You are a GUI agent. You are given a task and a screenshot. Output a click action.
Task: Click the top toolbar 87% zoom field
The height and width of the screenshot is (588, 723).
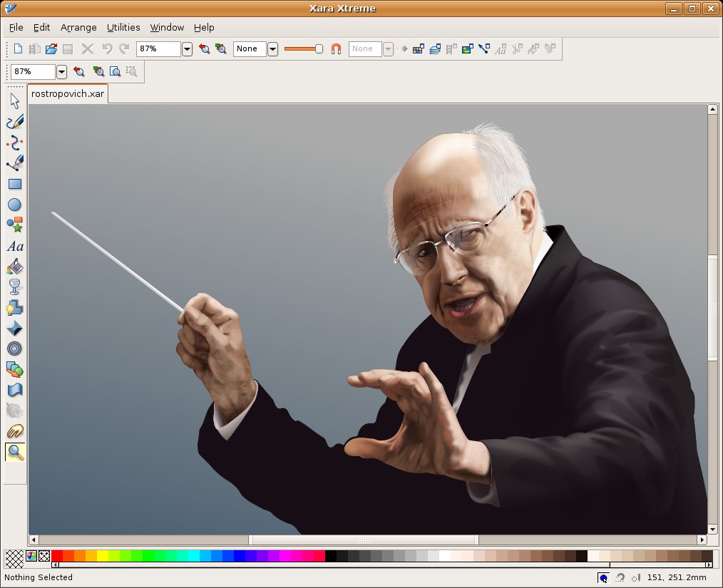click(x=158, y=49)
